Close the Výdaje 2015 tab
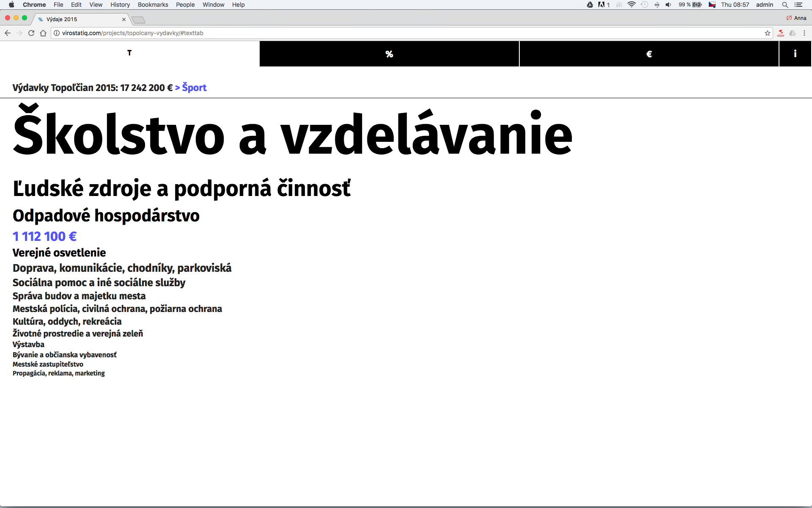This screenshot has width=812, height=508. pos(124,19)
